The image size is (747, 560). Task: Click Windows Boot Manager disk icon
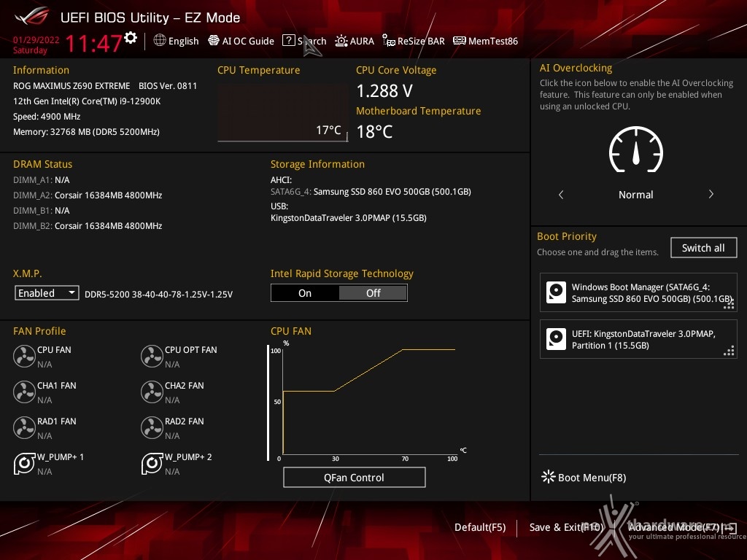[x=556, y=292]
